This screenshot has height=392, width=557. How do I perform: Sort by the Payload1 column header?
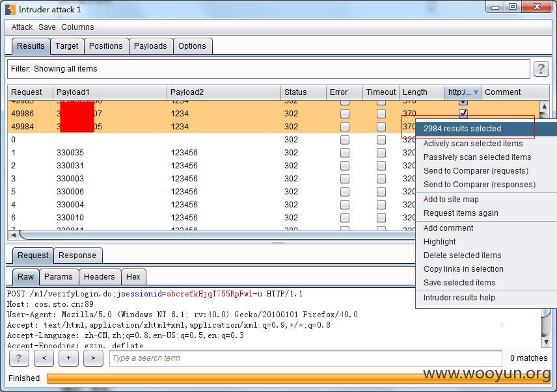point(110,92)
